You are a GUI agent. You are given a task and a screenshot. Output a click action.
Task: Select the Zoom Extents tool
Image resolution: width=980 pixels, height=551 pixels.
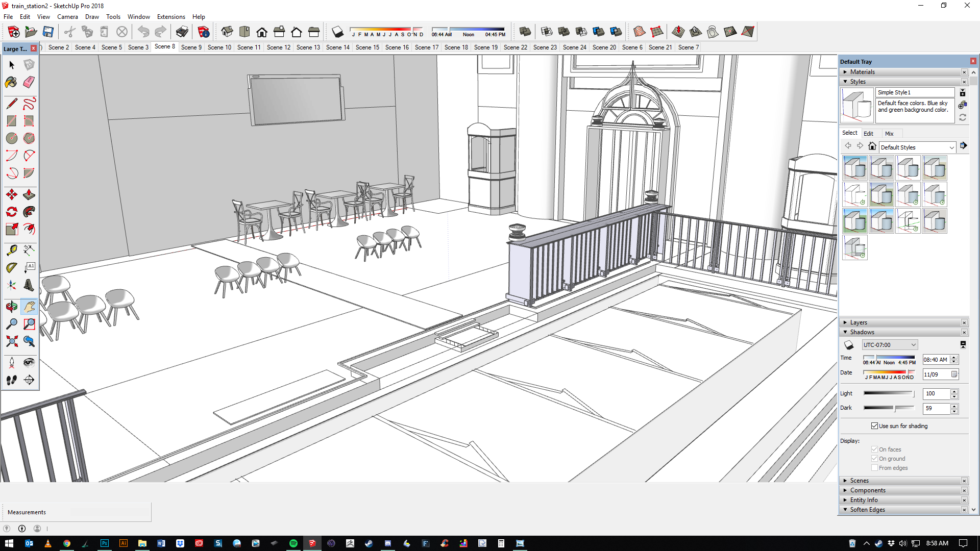[12, 341]
